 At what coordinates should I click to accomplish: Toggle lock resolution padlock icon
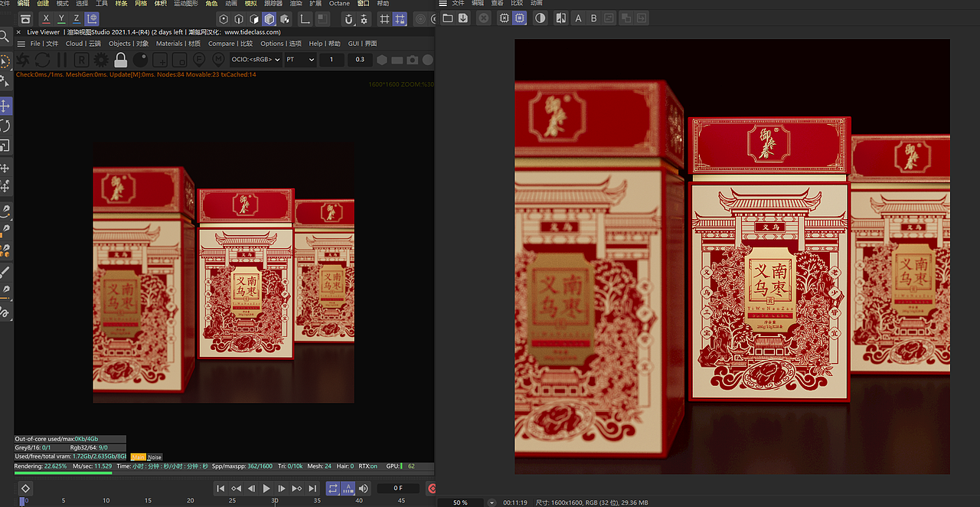coord(121,59)
